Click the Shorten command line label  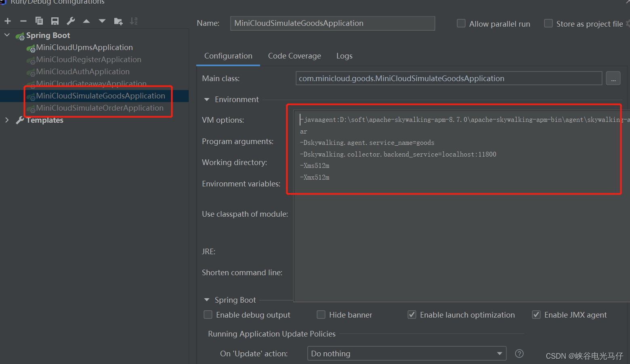pos(242,273)
